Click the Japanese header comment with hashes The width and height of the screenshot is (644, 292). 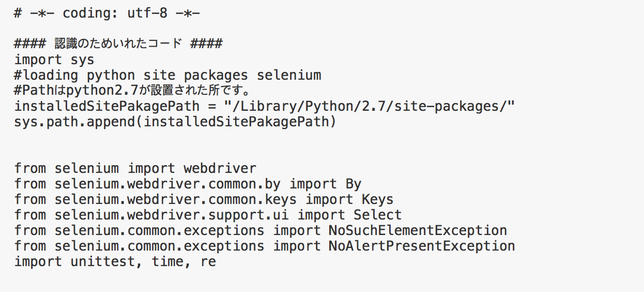tap(118, 44)
